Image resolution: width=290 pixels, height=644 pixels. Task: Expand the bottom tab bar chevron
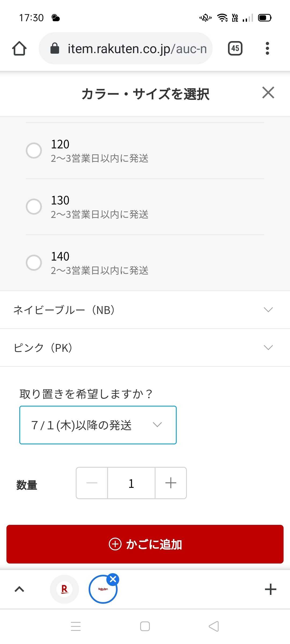click(x=19, y=589)
